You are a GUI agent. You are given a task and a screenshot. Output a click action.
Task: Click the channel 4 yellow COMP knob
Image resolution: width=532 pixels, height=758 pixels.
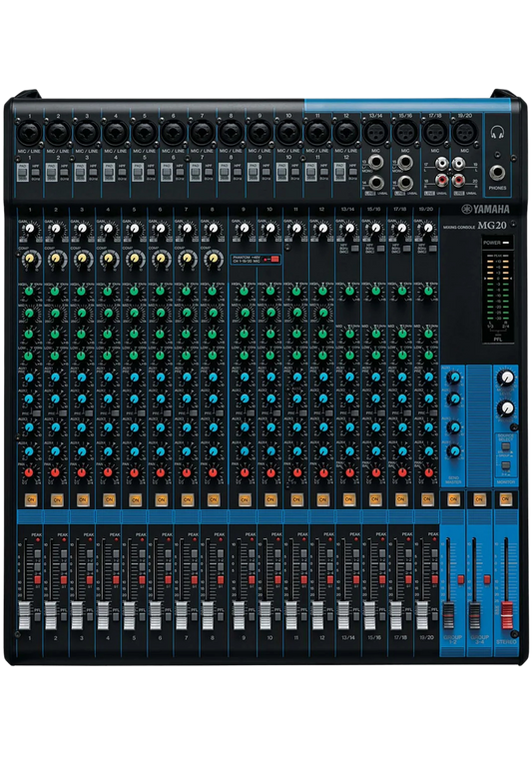[107, 260]
